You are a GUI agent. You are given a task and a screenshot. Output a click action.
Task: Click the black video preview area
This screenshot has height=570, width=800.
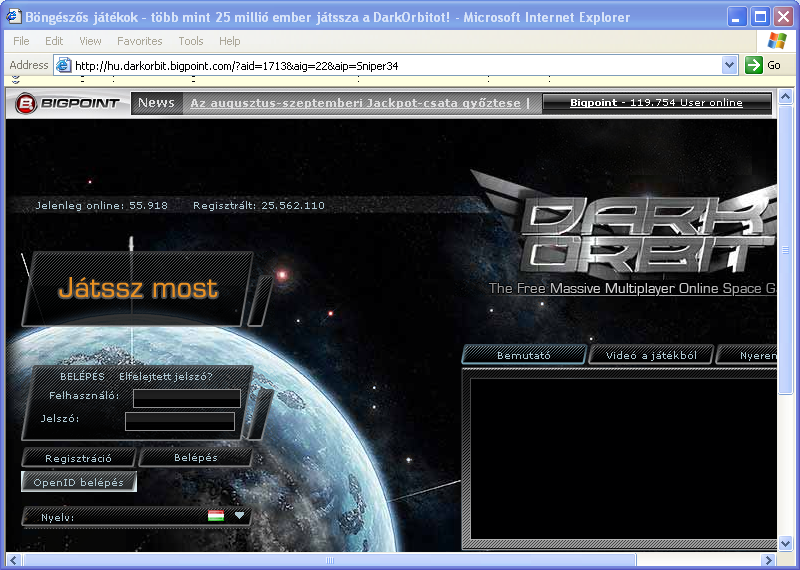click(x=623, y=458)
